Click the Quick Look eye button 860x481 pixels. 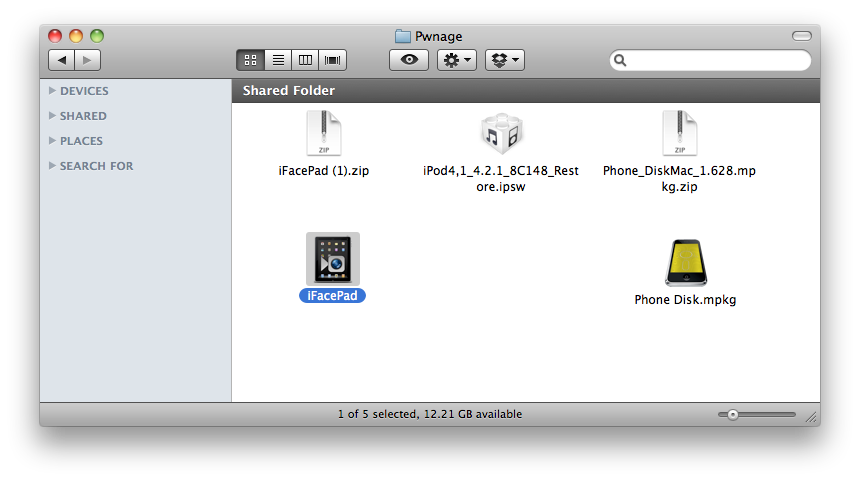point(408,60)
